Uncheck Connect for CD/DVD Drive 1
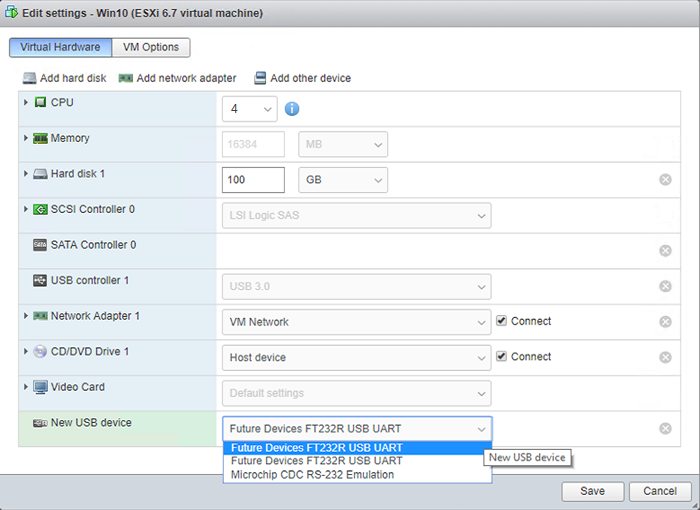The height and width of the screenshot is (510, 700). (502, 357)
